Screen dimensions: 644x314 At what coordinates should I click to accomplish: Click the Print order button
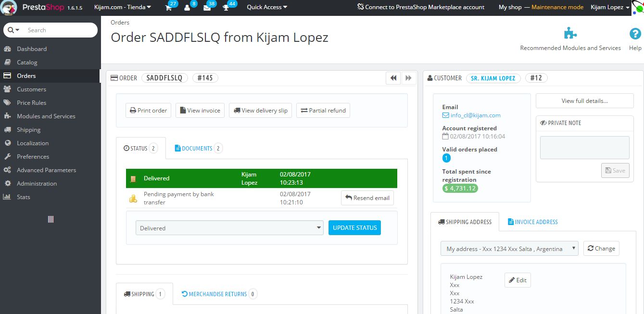148,110
